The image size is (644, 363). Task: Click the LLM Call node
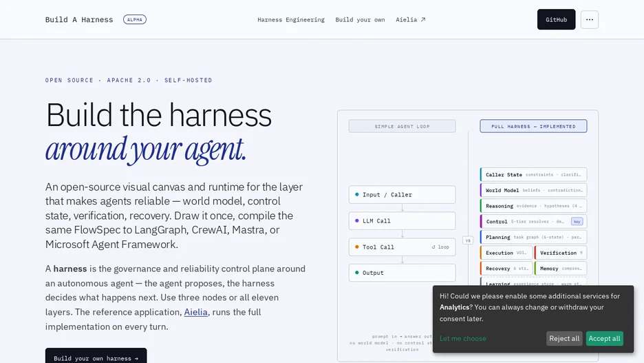402,220
